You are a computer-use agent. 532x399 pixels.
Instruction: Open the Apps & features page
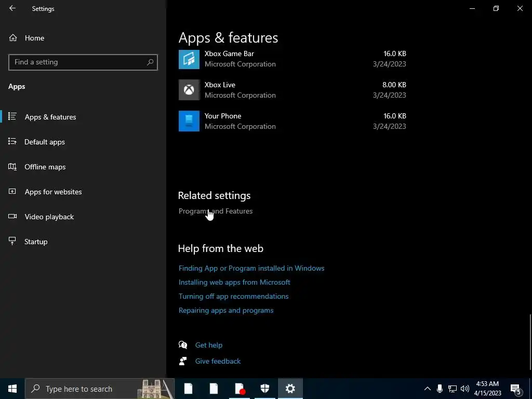[50, 117]
